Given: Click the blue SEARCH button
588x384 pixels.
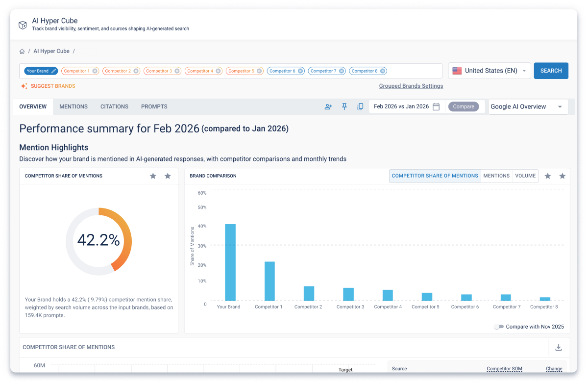Looking at the screenshot, I should pos(551,71).
